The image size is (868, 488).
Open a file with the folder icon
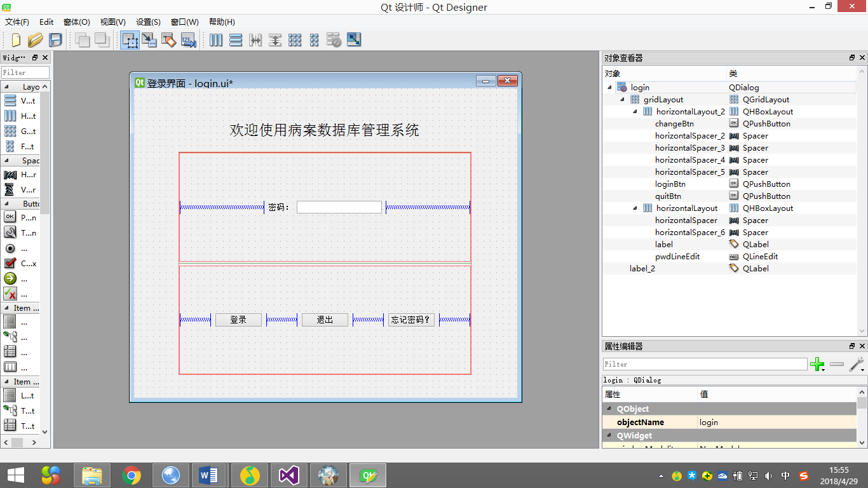pos(35,40)
